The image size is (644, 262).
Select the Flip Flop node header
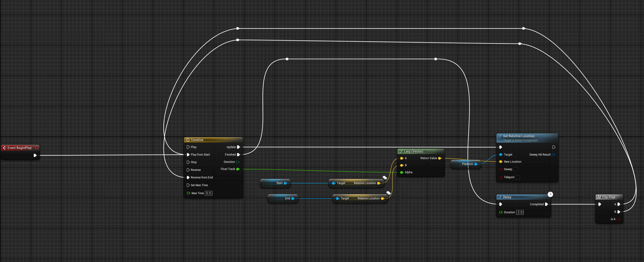[609, 197]
